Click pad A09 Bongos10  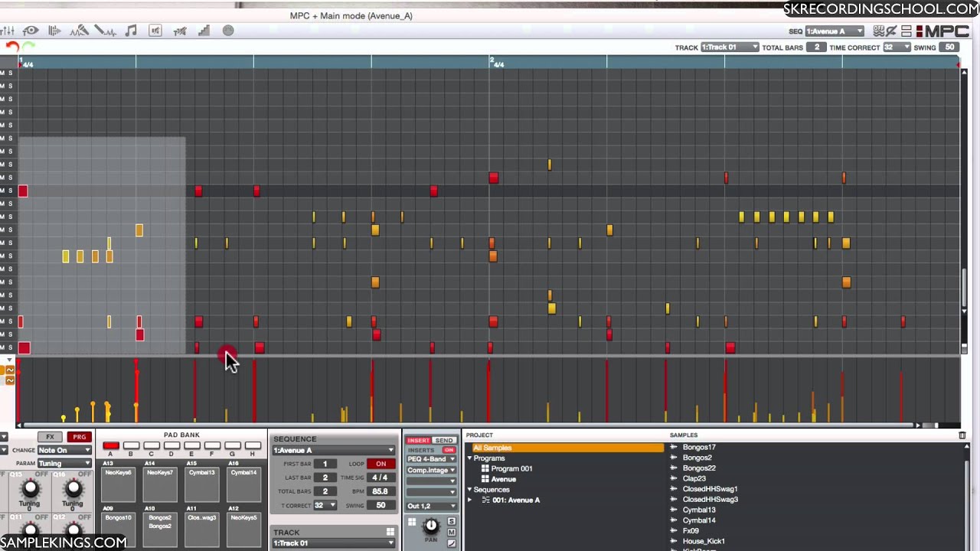tap(118, 528)
